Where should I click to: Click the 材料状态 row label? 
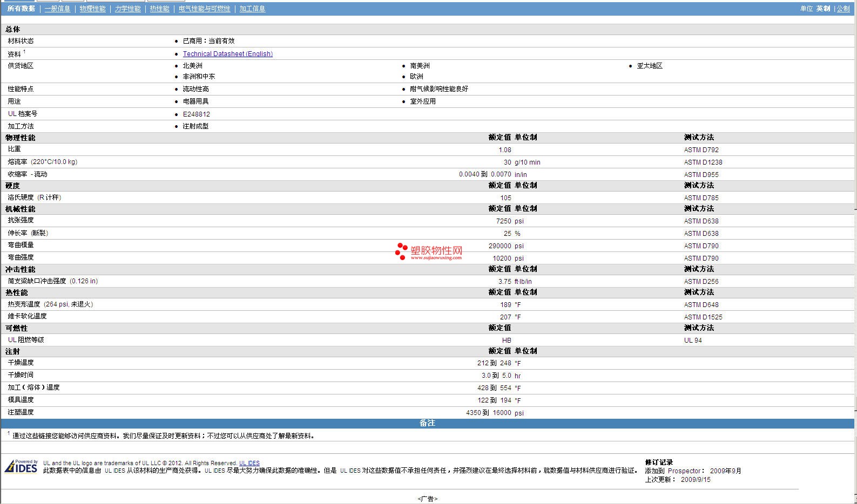[x=21, y=41]
